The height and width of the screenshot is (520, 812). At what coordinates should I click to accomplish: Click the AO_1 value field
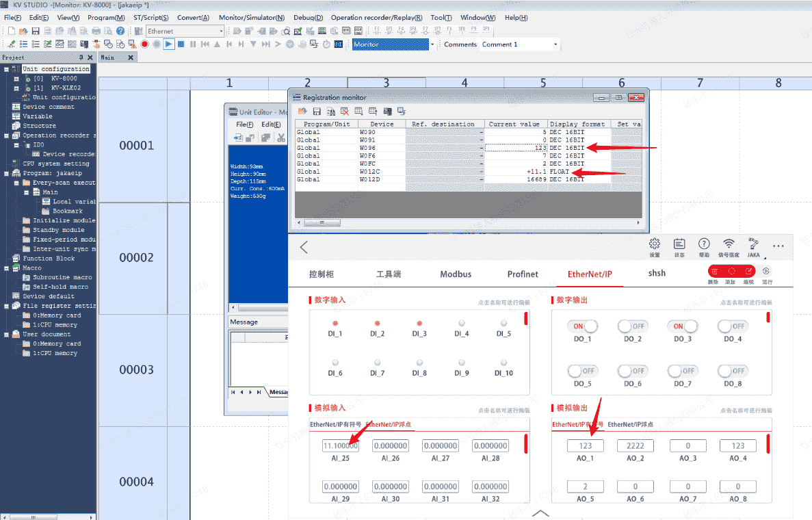pos(585,445)
